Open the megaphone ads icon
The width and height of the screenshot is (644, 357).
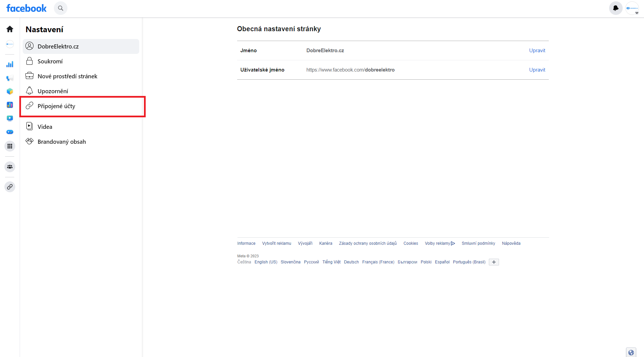point(10,78)
